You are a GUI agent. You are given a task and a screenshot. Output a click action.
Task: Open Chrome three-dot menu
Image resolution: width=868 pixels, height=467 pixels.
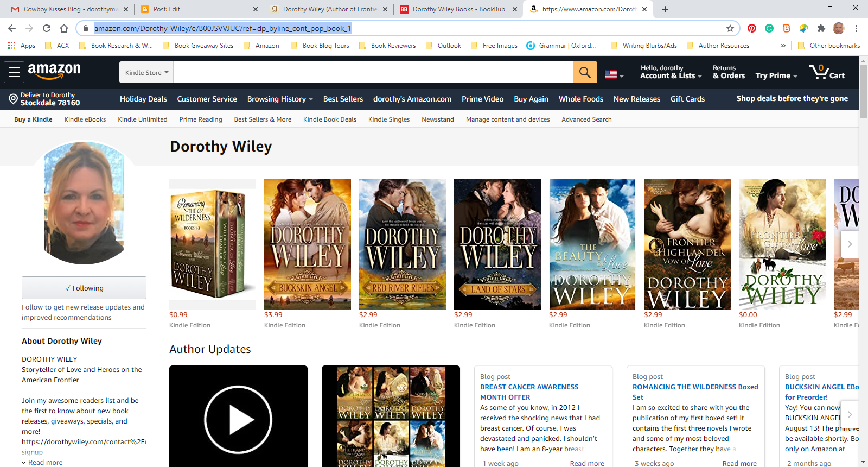[856, 28]
